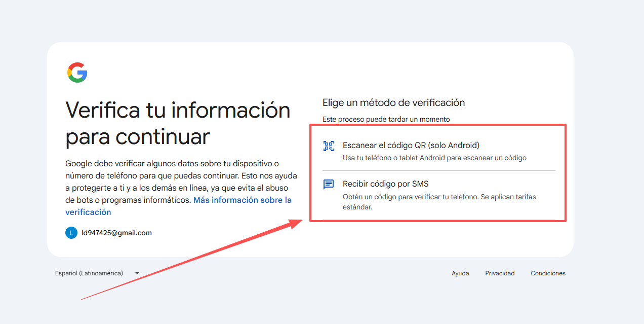
Task: Open the Condiciones footer link
Action: (548, 273)
